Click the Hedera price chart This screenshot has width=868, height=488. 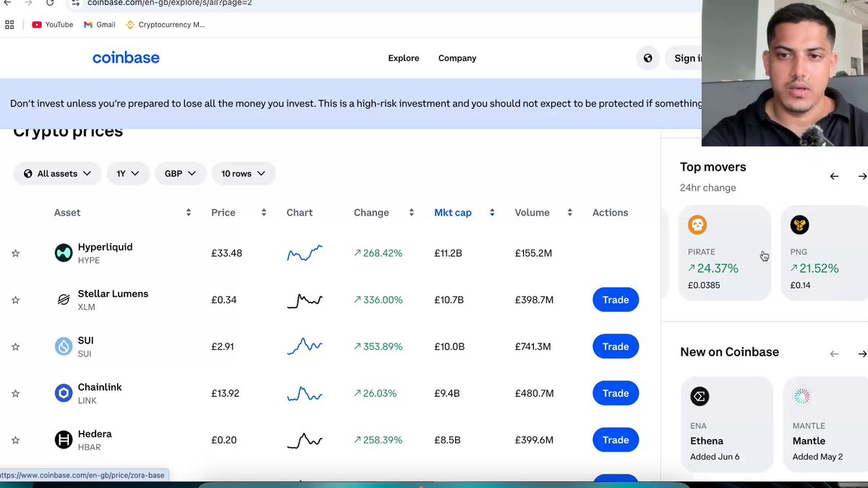pyautogui.click(x=305, y=440)
